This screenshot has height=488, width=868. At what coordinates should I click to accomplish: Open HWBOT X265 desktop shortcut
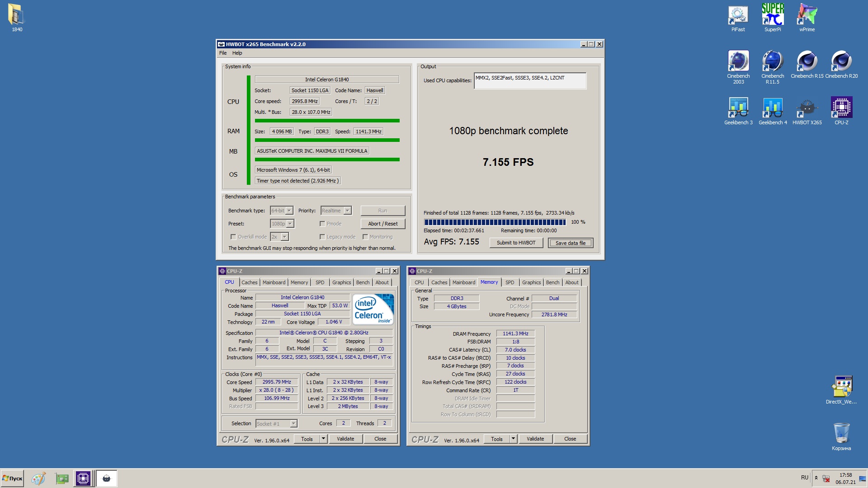click(x=807, y=111)
